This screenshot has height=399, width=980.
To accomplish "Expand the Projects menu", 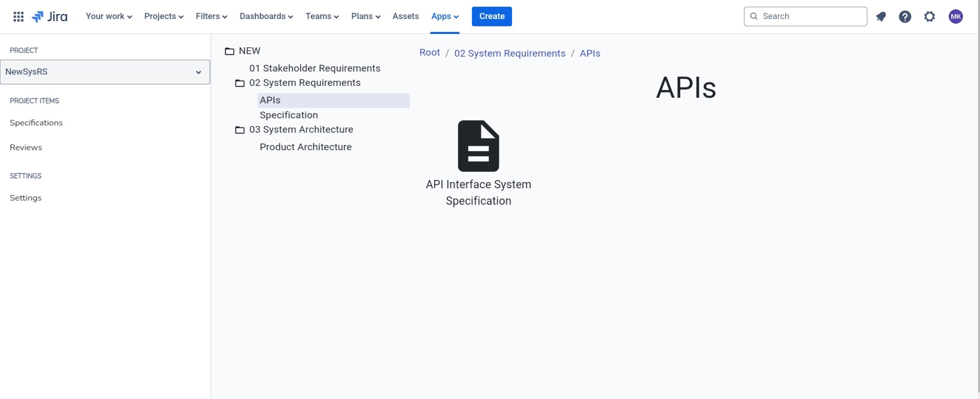I will (164, 16).
